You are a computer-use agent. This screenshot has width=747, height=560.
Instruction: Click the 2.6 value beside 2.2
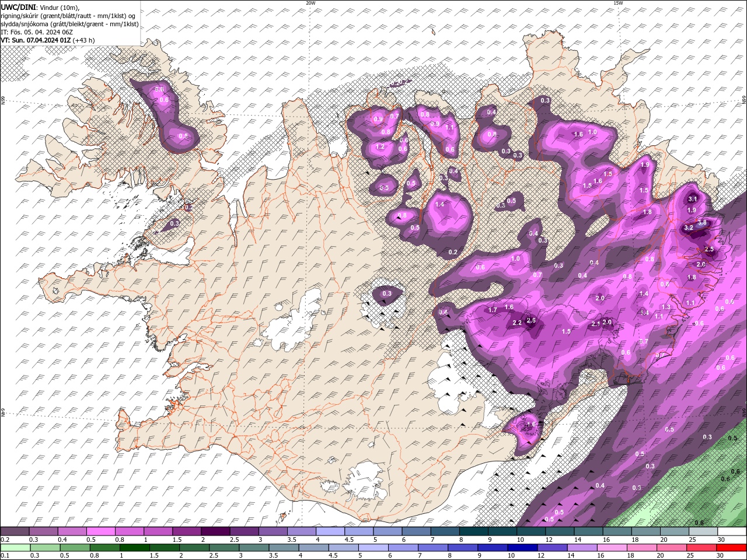click(x=531, y=320)
